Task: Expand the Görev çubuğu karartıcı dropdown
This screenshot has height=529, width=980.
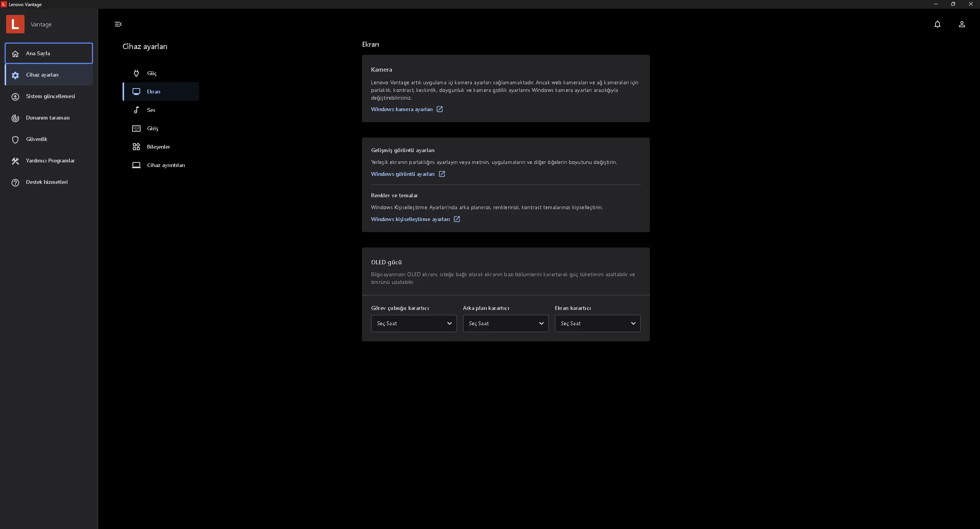Action: pos(414,323)
